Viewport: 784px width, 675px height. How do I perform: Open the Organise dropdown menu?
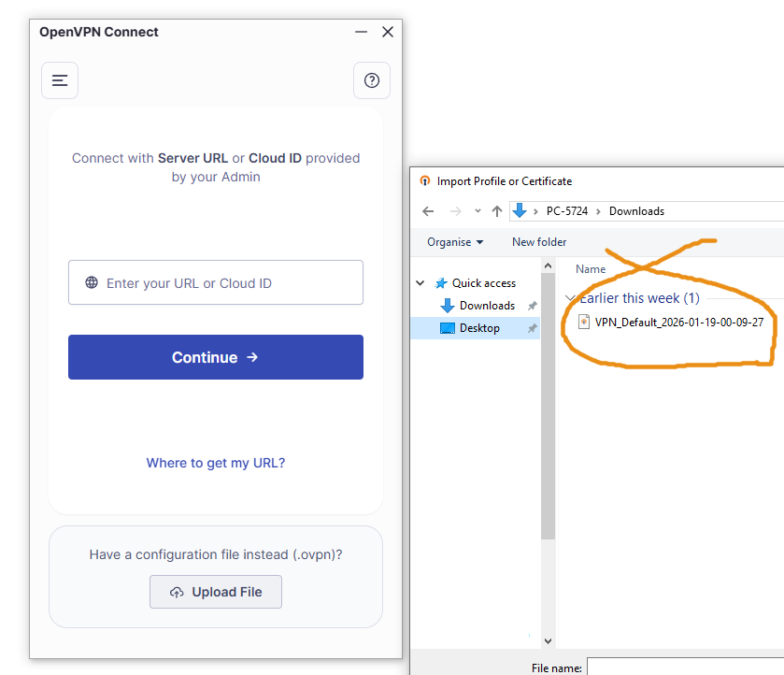click(x=455, y=242)
